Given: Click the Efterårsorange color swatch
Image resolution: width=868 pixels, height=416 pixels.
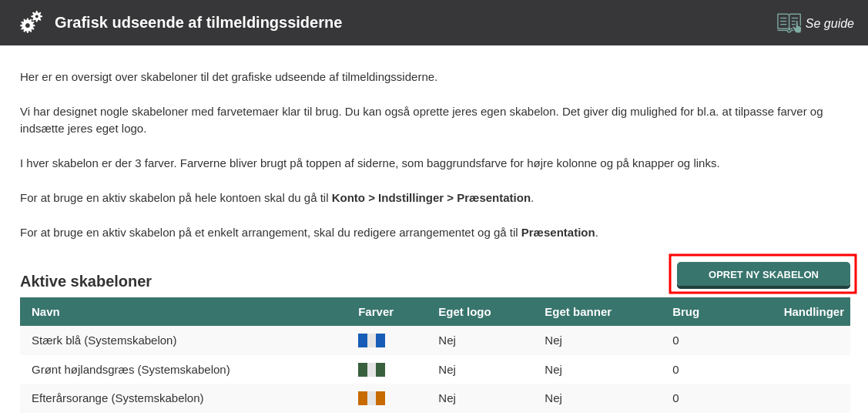Looking at the screenshot, I should [371, 398].
